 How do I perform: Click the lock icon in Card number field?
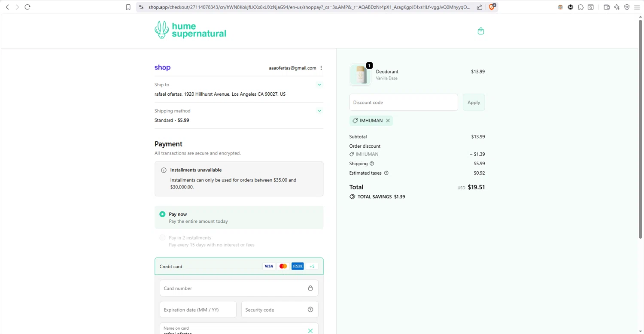pyautogui.click(x=310, y=288)
